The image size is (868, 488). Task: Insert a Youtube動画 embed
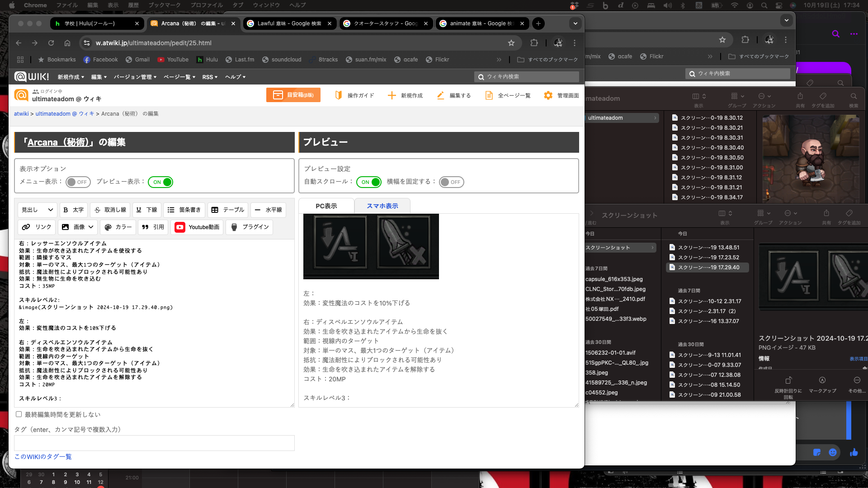197,227
